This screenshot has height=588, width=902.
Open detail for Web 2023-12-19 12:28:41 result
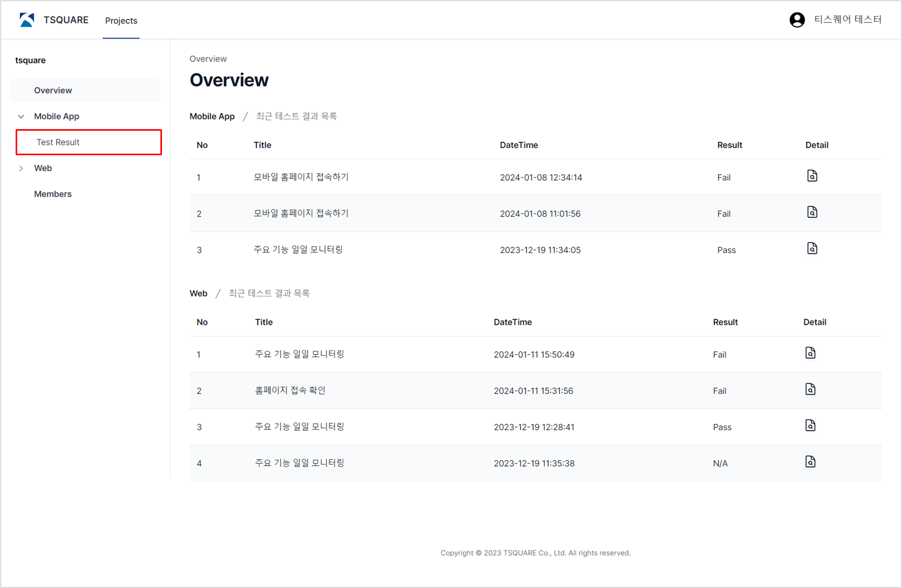tap(810, 426)
